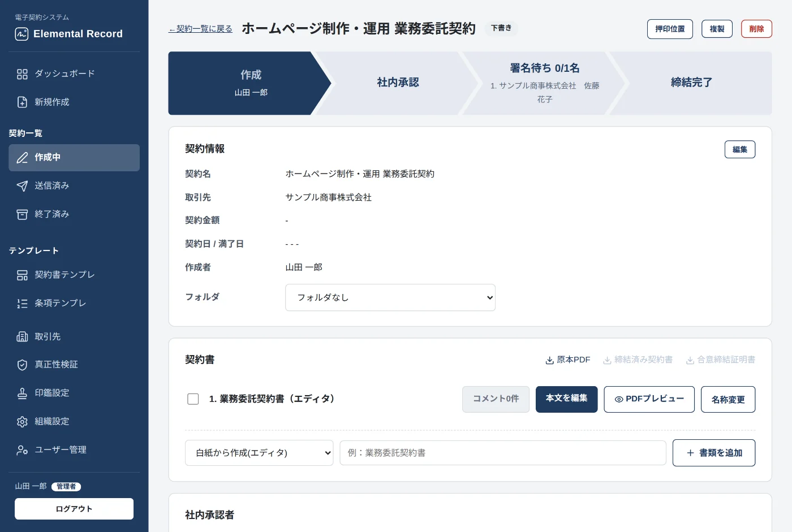Screen dimensions: 792x532
Task: Click the 署名待ち 0/1名 workflow step
Action: tap(544, 83)
